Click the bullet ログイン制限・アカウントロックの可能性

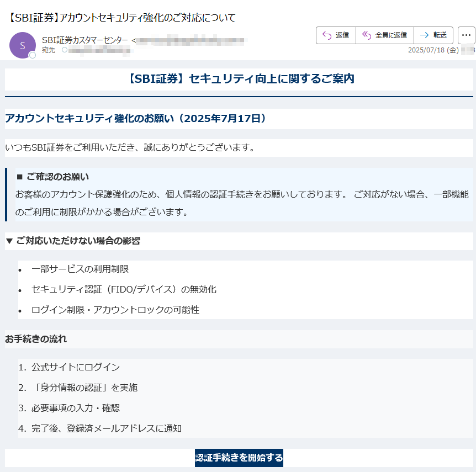pos(115,310)
